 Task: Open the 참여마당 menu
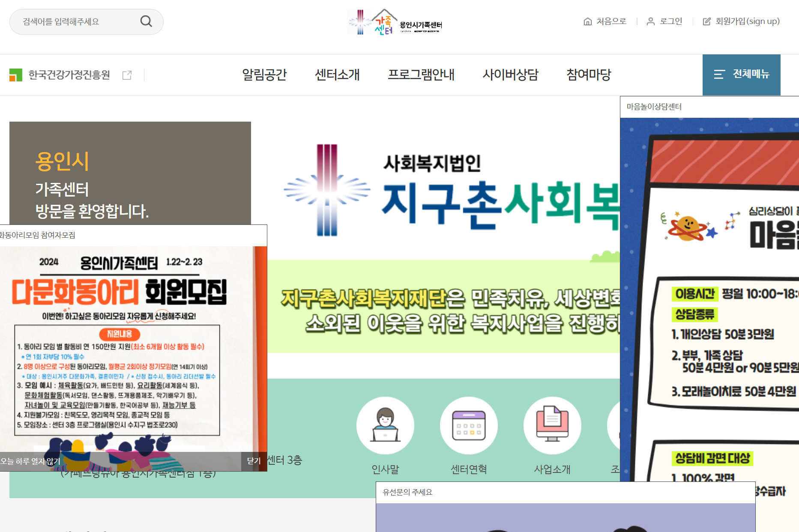coord(589,75)
